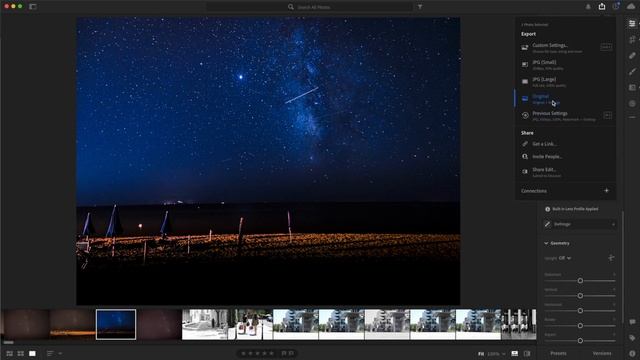
Task: Collapse the Geometry section
Action: [x=546, y=243]
